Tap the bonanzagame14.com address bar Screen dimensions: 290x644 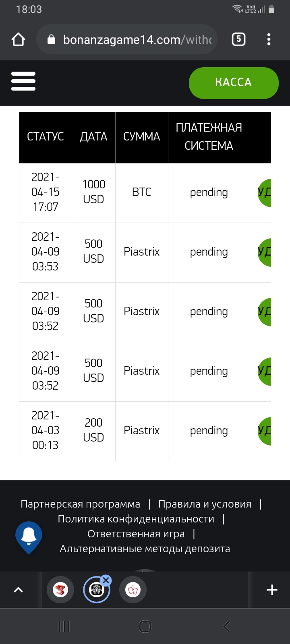tap(127, 39)
